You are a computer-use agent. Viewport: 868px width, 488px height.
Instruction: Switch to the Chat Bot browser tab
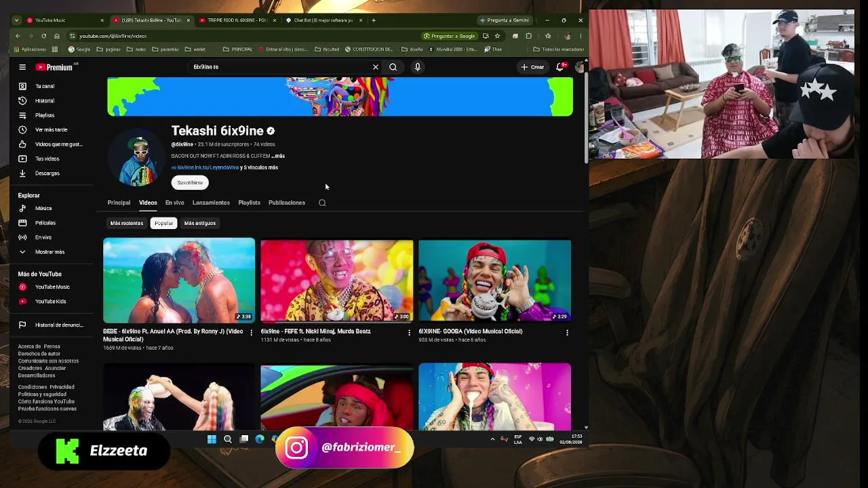(x=324, y=20)
